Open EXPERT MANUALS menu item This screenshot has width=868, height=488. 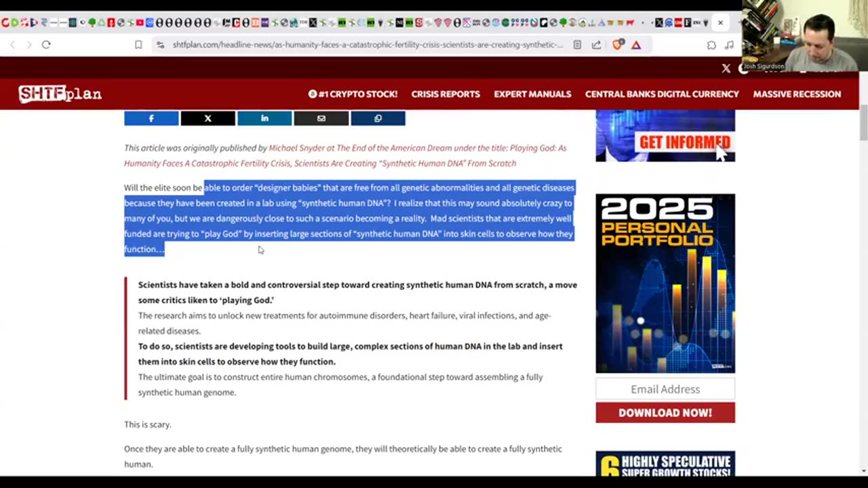coord(532,94)
